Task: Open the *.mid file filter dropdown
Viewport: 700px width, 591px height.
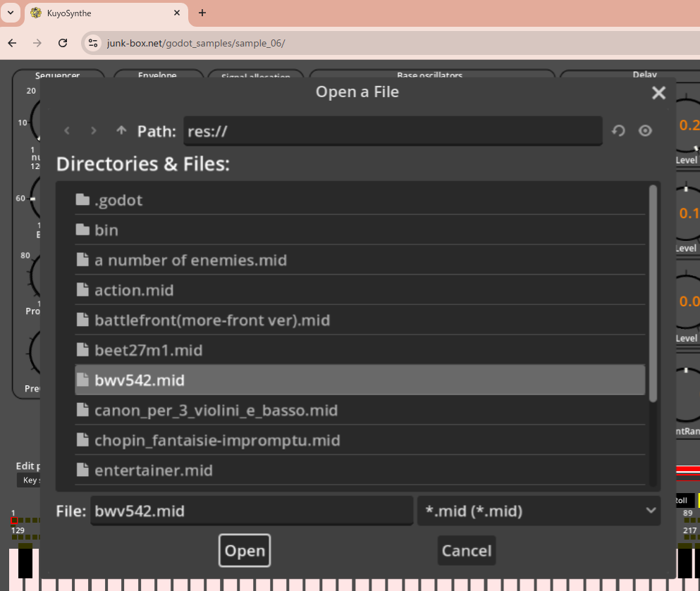Action: [539, 511]
